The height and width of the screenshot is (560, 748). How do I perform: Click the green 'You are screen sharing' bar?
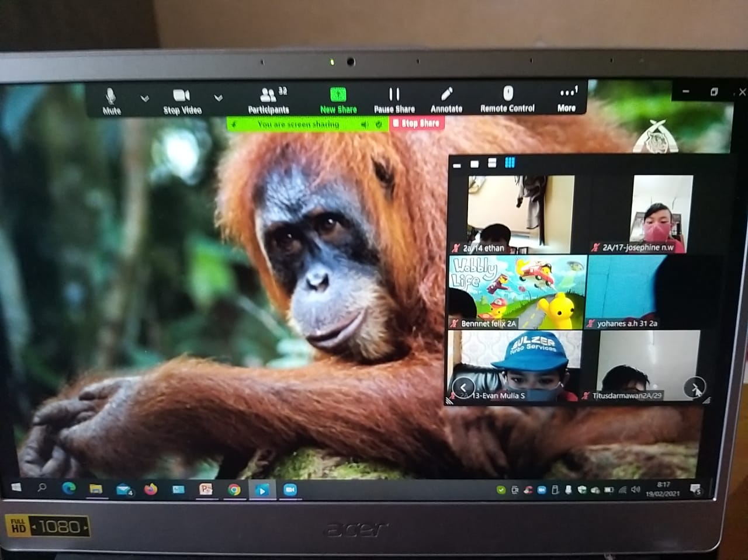[x=298, y=124]
